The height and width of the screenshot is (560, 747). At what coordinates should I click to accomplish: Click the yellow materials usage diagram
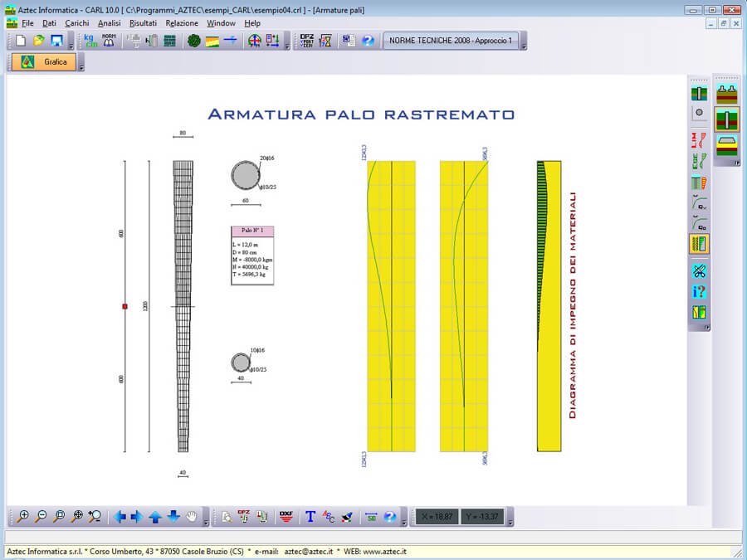tap(549, 306)
